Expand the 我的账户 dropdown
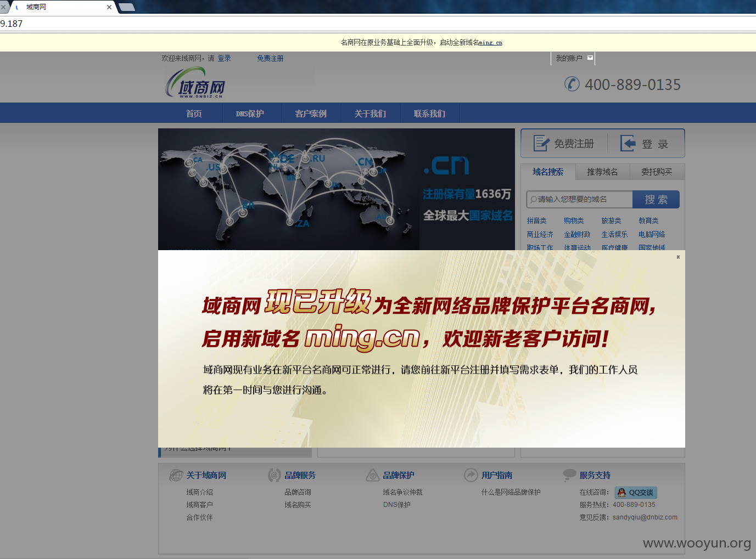The width and height of the screenshot is (756, 559). [x=573, y=58]
